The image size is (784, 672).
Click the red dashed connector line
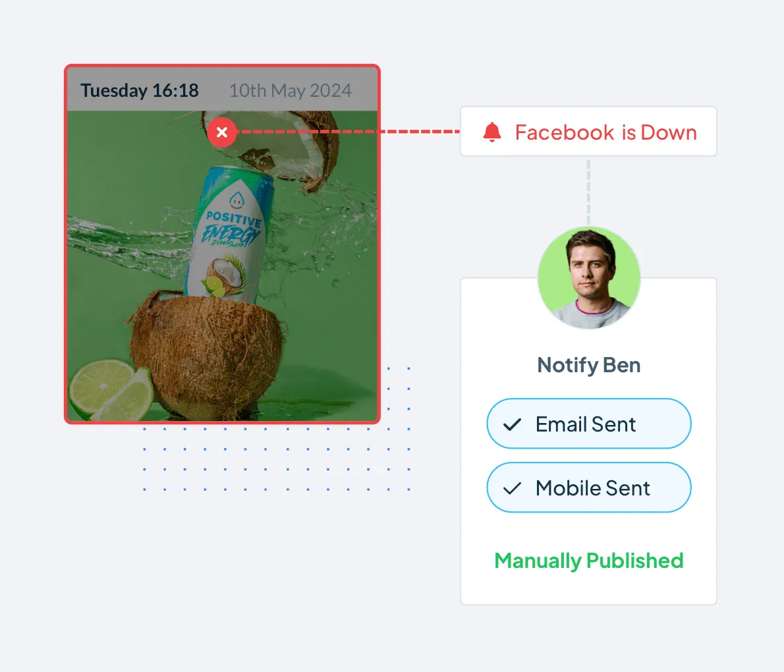(x=349, y=132)
